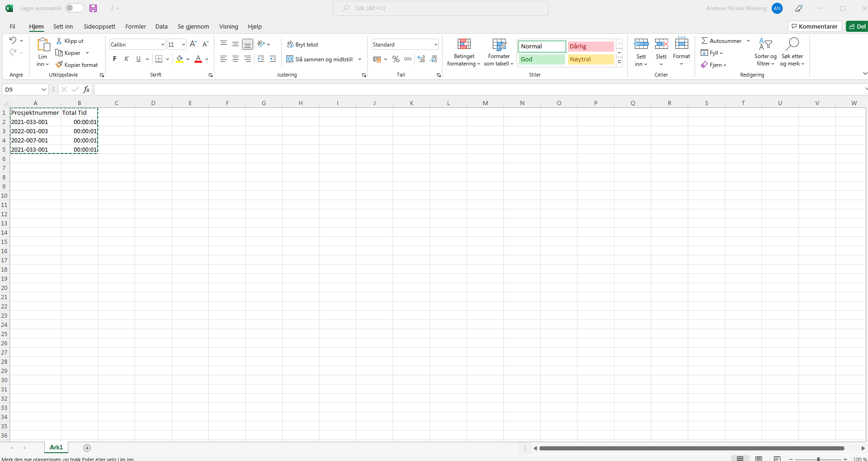
Task: Open Formater som tabell gallery
Action: pos(499,52)
